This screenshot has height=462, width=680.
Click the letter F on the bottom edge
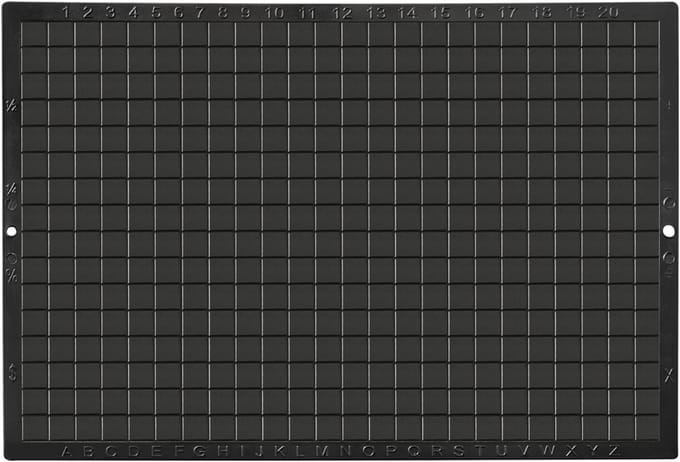[180, 451]
